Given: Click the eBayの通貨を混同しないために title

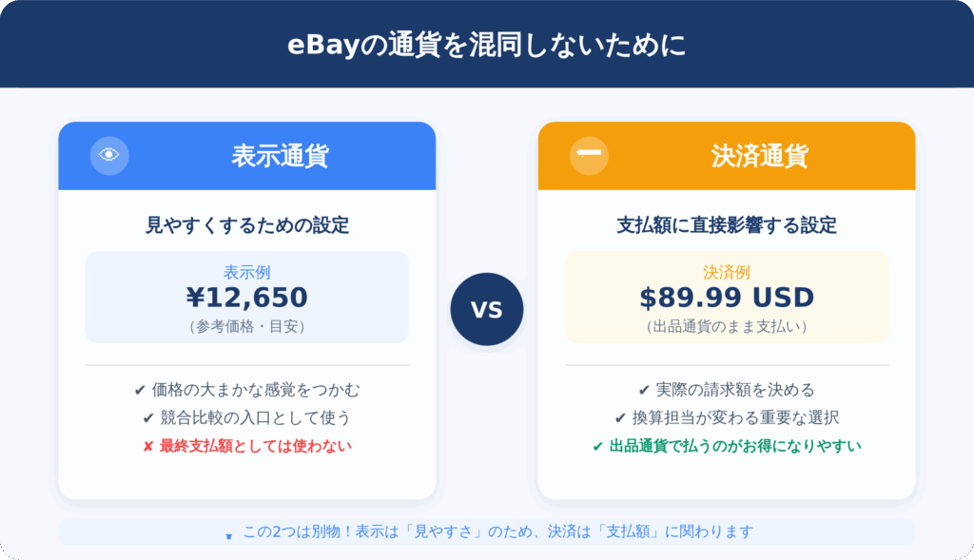Looking at the screenshot, I should pos(486,46).
